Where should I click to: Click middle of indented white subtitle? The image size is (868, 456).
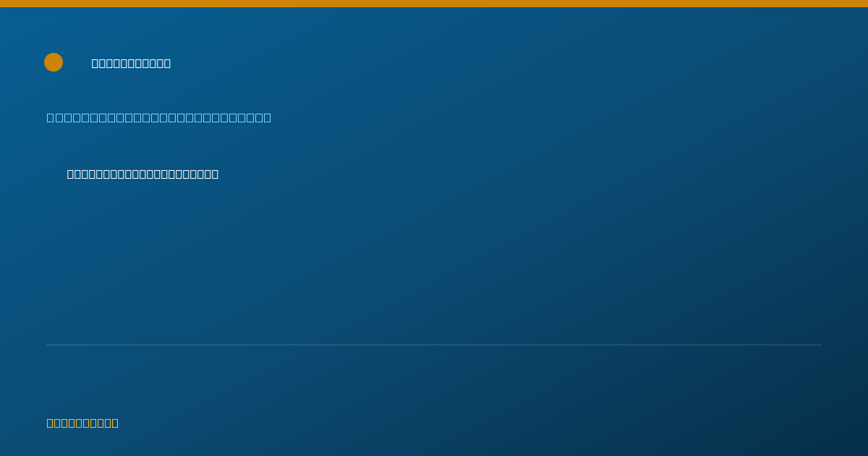[x=142, y=174]
